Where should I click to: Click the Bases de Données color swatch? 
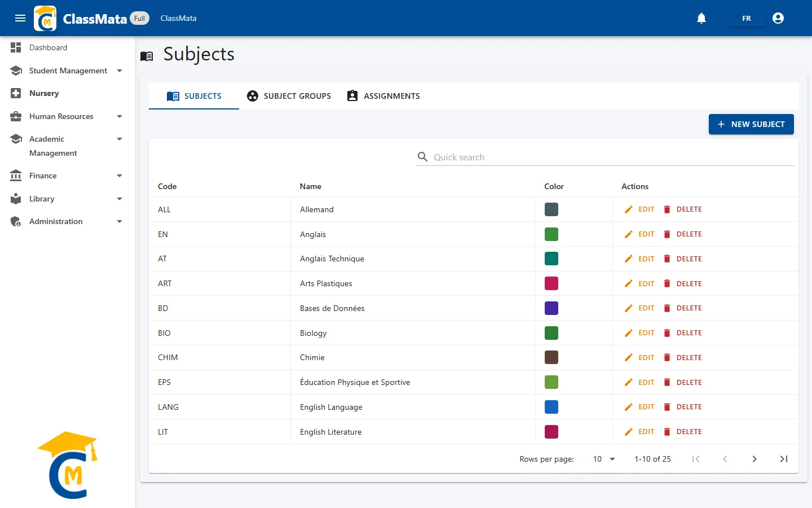(x=551, y=308)
